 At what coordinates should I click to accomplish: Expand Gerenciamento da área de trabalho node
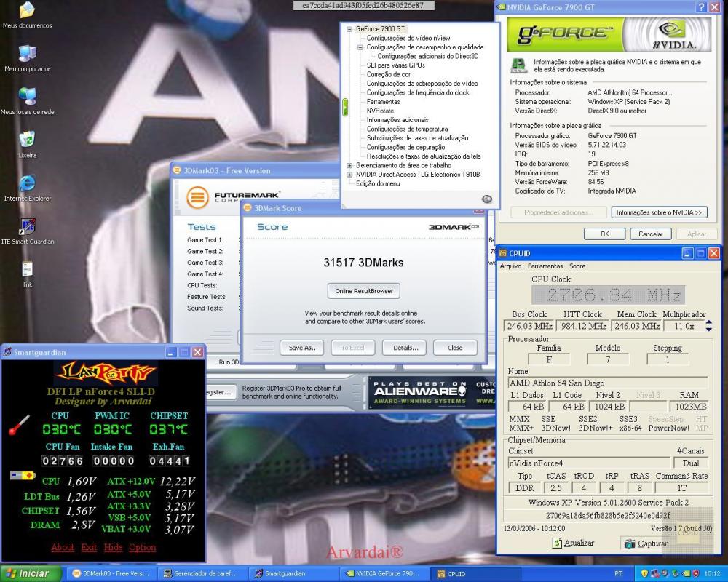click(x=349, y=166)
